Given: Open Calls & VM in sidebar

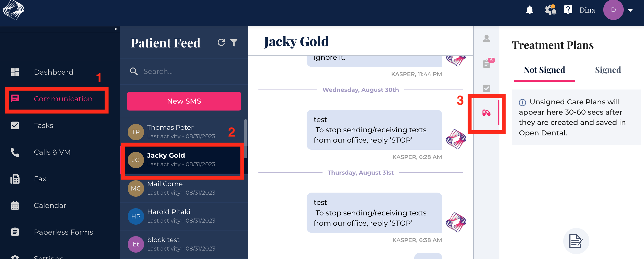Looking at the screenshot, I should click(52, 152).
